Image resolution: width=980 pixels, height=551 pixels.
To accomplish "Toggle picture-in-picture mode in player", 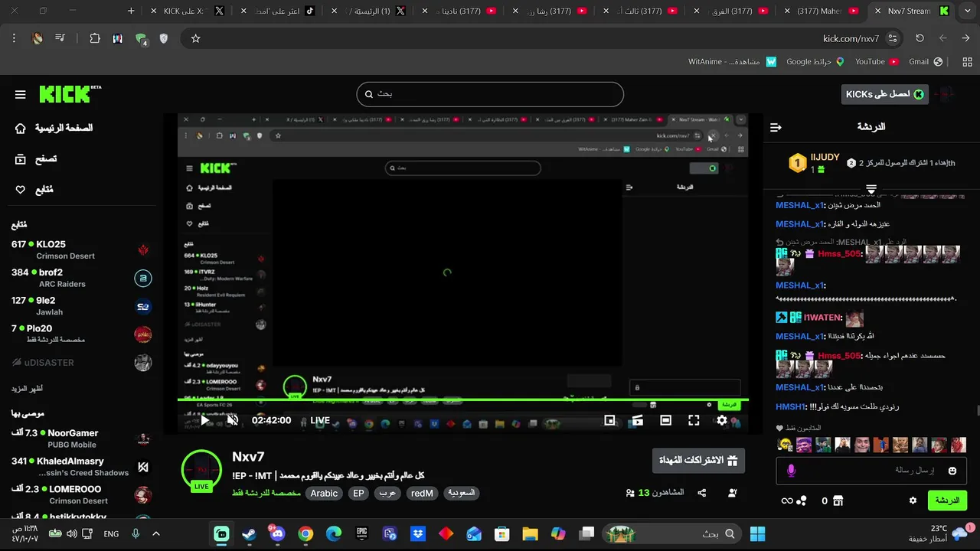I will tap(609, 420).
